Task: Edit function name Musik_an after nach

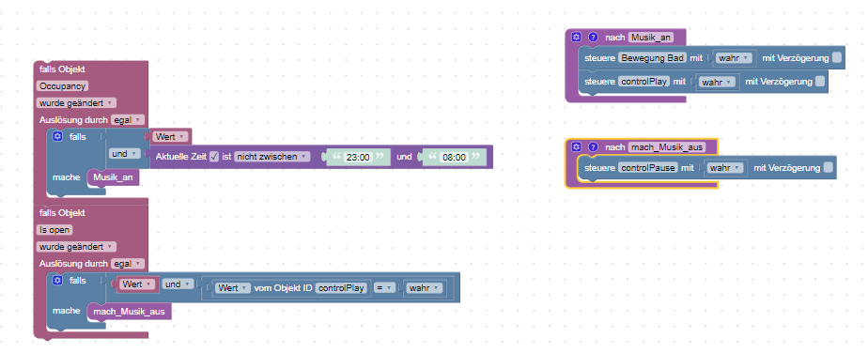Action: [x=650, y=37]
